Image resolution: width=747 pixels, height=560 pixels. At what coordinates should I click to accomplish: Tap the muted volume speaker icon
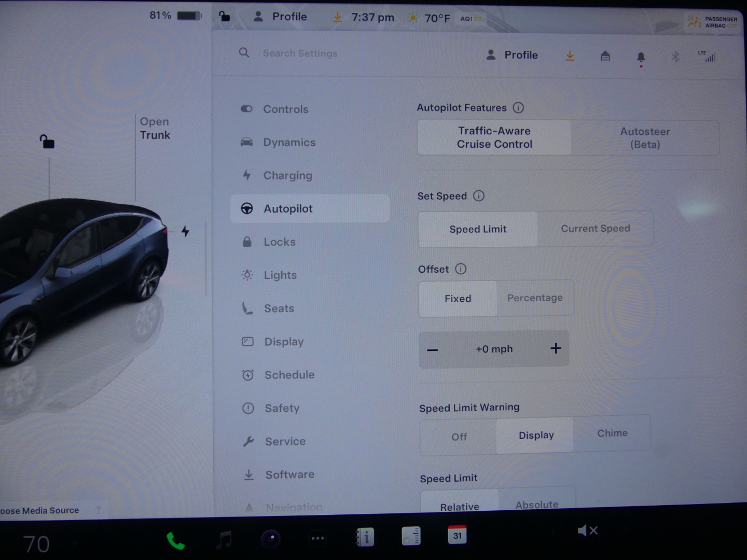pos(587,530)
